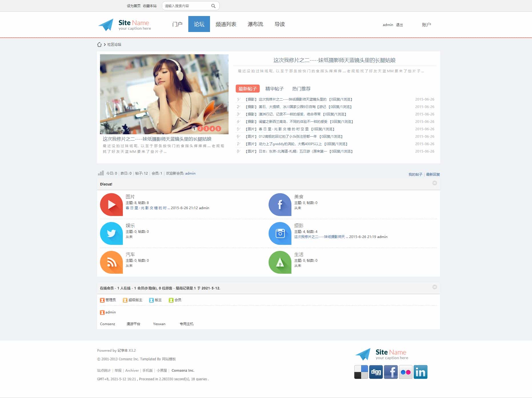This screenshot has width=532, height=398.
Task: Open the 娱乐 forum Twitter bird icon
Action: (x=111, y=233)
